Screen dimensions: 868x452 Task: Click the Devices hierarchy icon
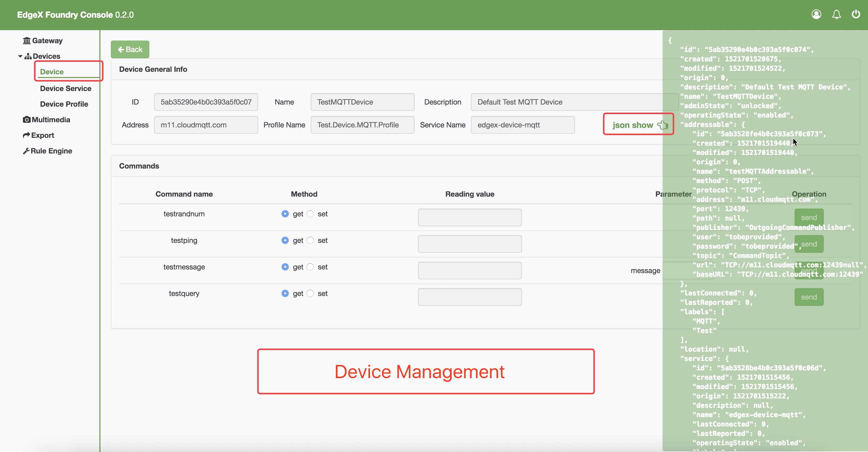click(28, 56)
